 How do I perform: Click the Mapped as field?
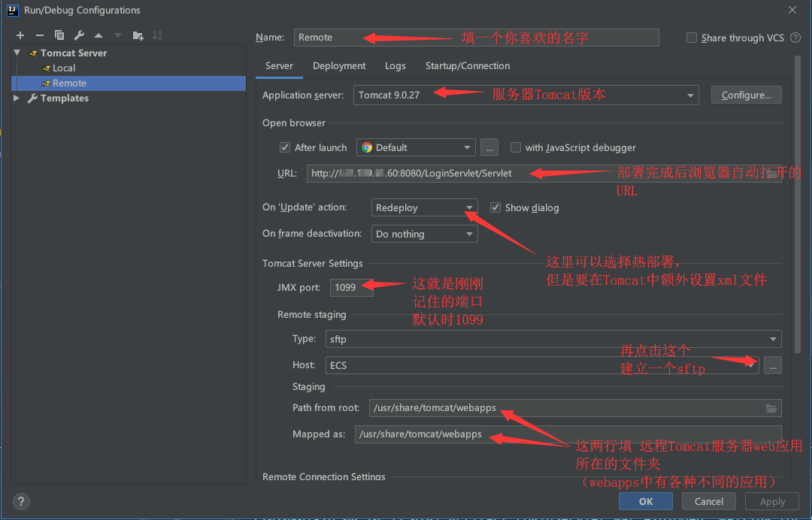(568, 434)
